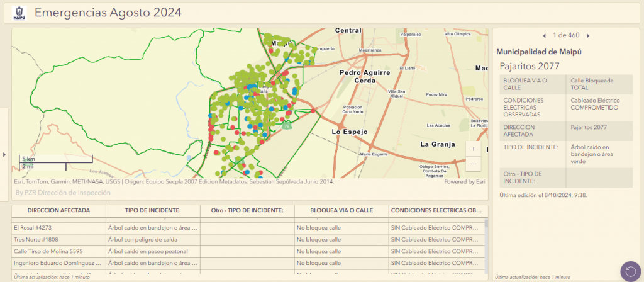Zoom out of the map

coord(474,164)
